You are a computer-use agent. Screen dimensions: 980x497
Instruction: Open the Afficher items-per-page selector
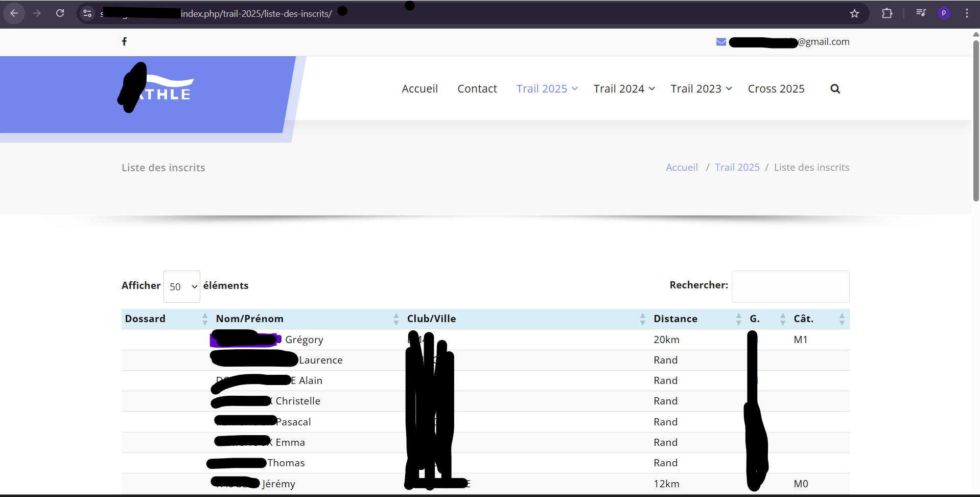pyautogui.click(x=181, y=286)
